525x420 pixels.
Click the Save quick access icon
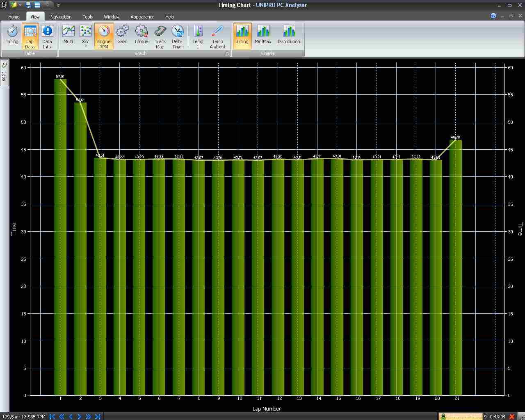pos(28,5)
